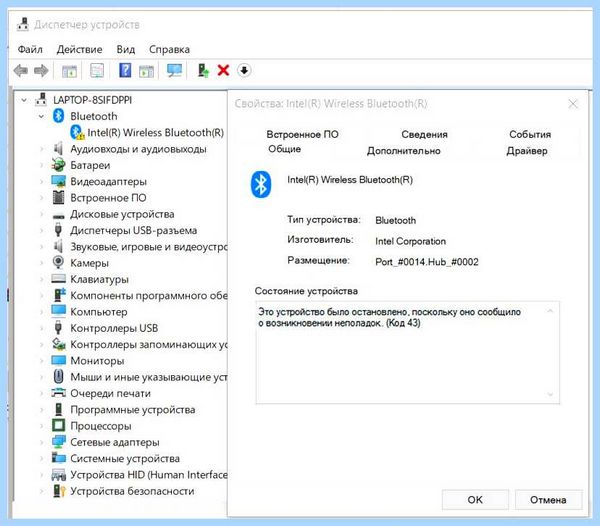Click the device status scrollbar up arrow
The height and width of the screenshot is (526, 600).
(x=550, y=311)
